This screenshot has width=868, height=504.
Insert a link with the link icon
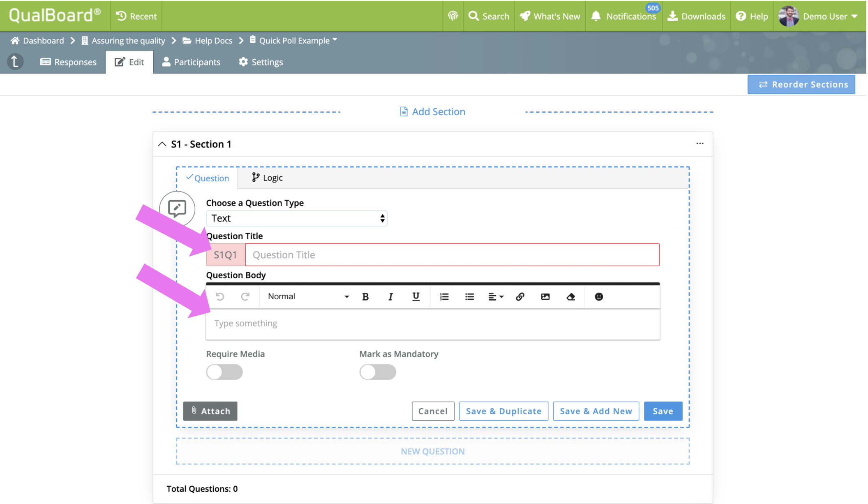point(520,297)
